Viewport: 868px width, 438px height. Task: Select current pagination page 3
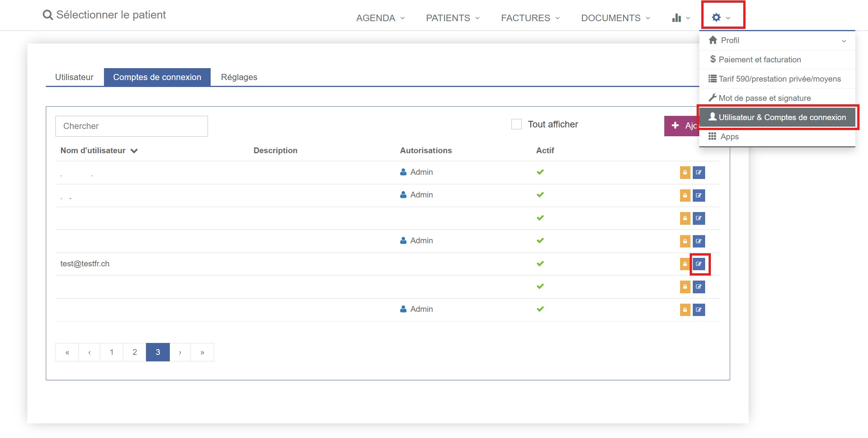[x=158, y=352]
